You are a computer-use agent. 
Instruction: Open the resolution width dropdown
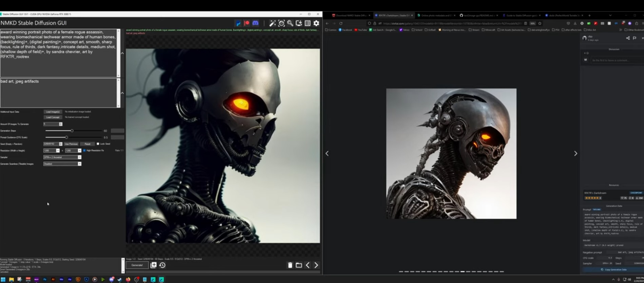(58, 150)
